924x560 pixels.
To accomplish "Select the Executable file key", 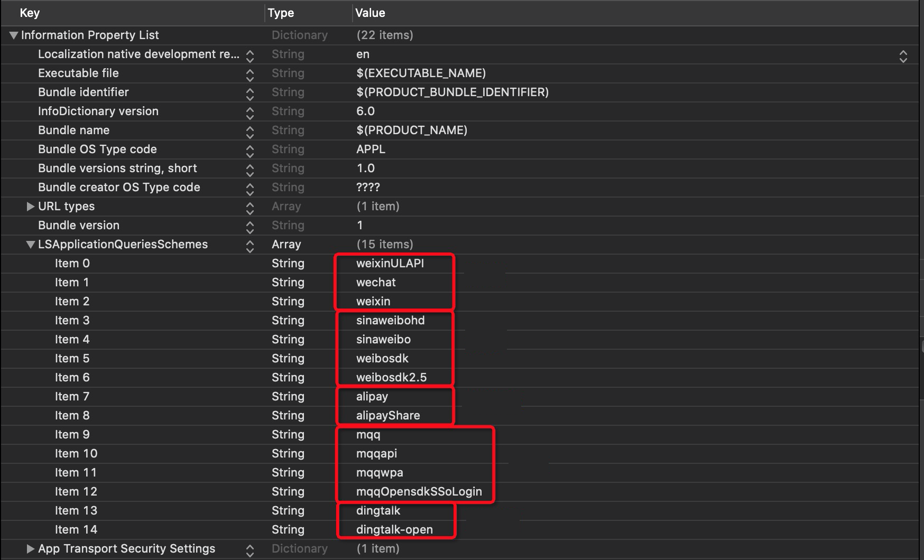I will coord(78,73).
